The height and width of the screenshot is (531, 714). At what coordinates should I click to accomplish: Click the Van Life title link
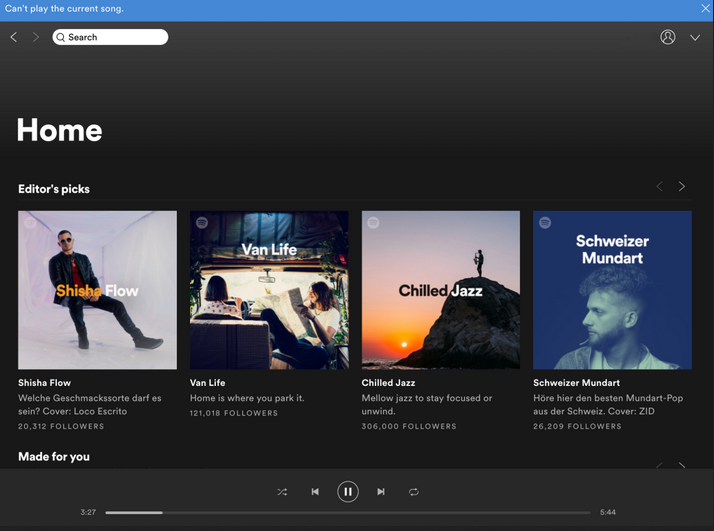[x=208, y=383]
